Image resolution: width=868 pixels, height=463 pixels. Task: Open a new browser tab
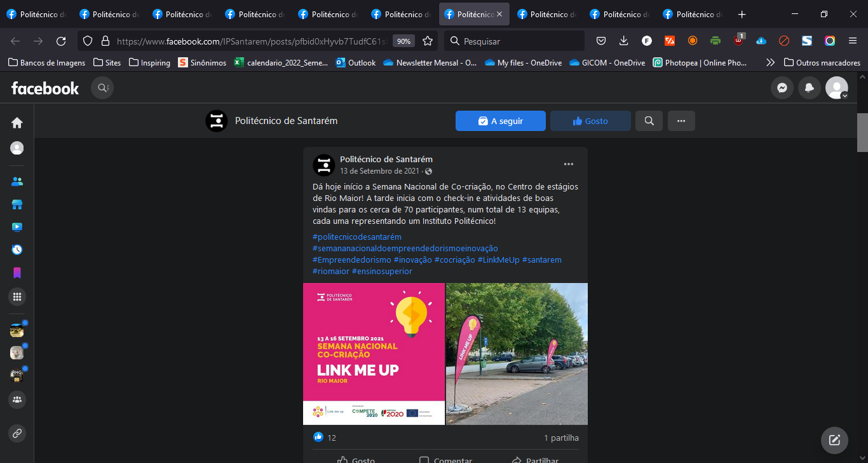tap(742, 15)
